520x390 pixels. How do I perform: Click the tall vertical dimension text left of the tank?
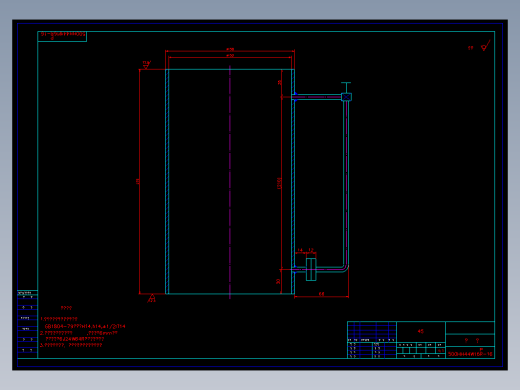pyautogui.click(x=137, y=181)
